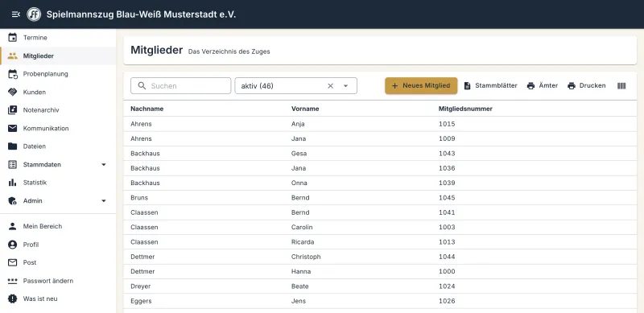
Task: Open Dettmer Christoph row
Action: (x=380, y=257)
